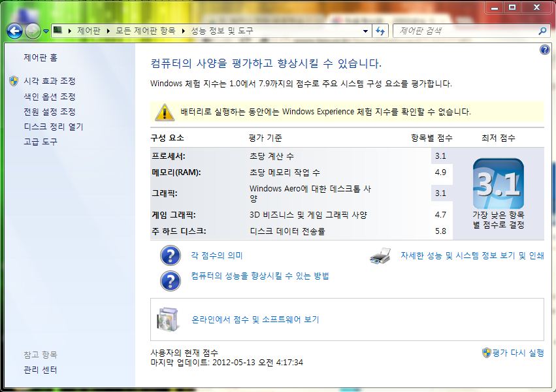Open 디스크 정리 열기
Viewport: 556px width, 392px height.
54,127
